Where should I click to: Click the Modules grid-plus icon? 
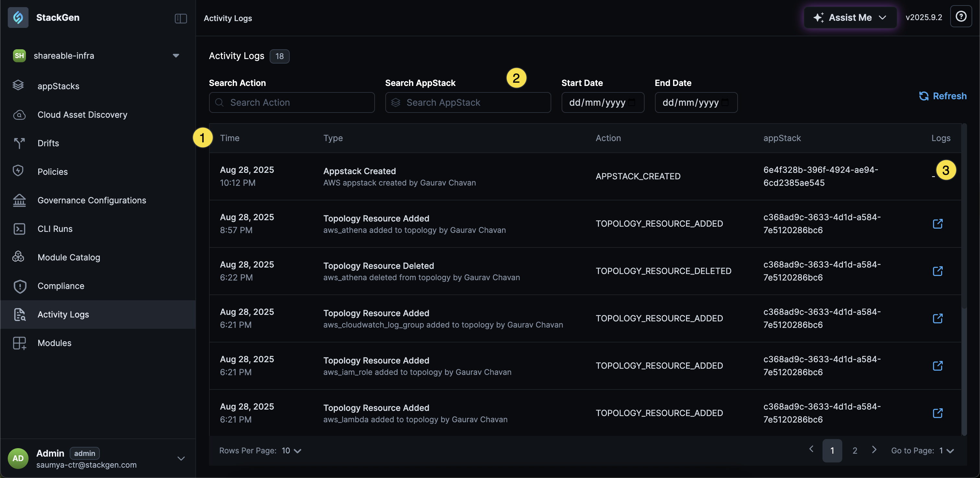19,343
